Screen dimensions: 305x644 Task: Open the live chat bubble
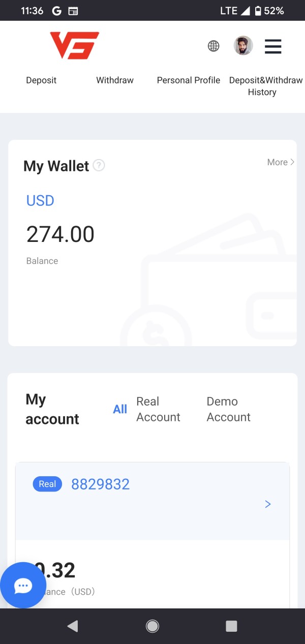[x=23, y=585]
